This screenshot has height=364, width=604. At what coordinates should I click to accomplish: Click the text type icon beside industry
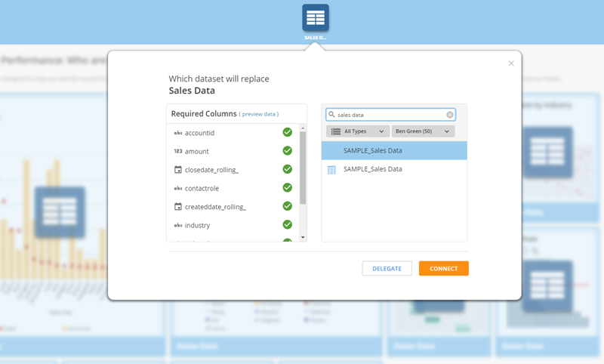click(x=178, y=225)
